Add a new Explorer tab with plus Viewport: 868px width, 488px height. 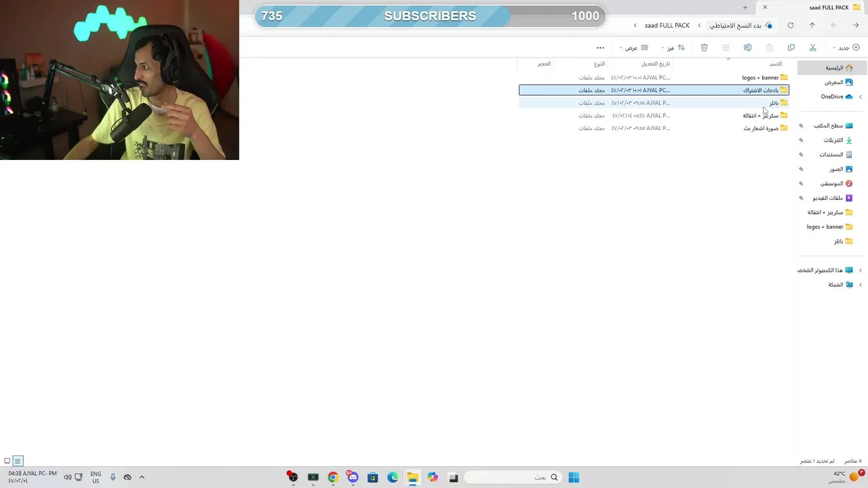[x=745, y=7]
